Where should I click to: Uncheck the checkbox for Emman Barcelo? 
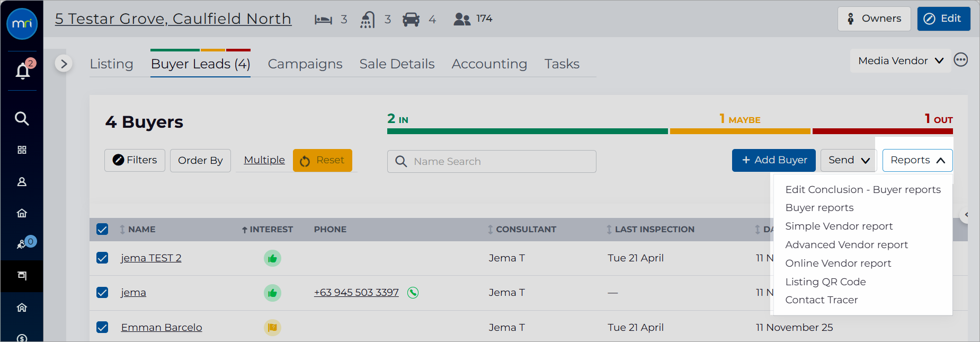(102, 327)
